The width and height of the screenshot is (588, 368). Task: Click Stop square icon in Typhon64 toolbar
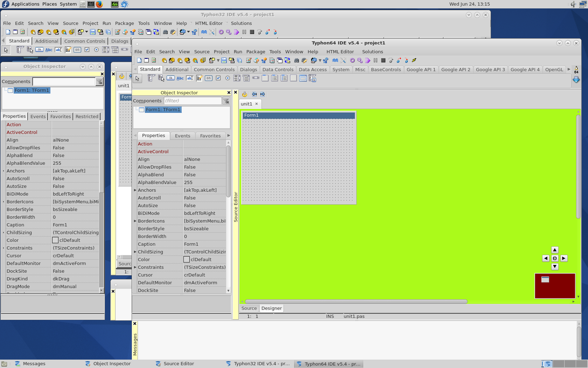tap(383, 60)
